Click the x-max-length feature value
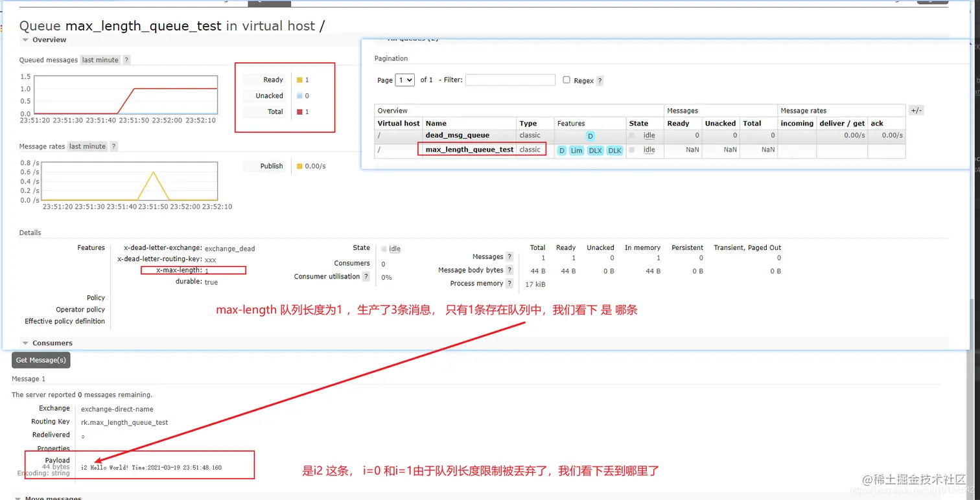This screenshot has height=500, width=980. [x=207, y=271]
